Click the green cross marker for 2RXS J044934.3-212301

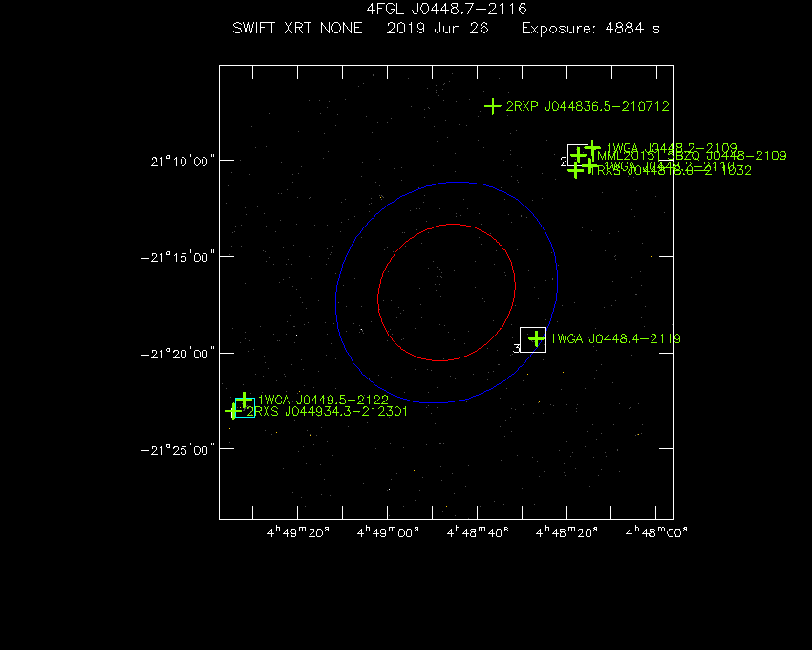click(x=233, y=412)
